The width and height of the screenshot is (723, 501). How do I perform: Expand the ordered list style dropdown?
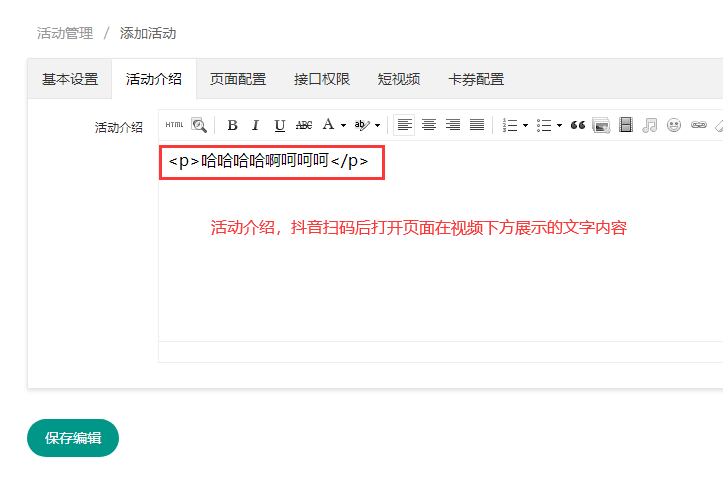tap(526, 125)
